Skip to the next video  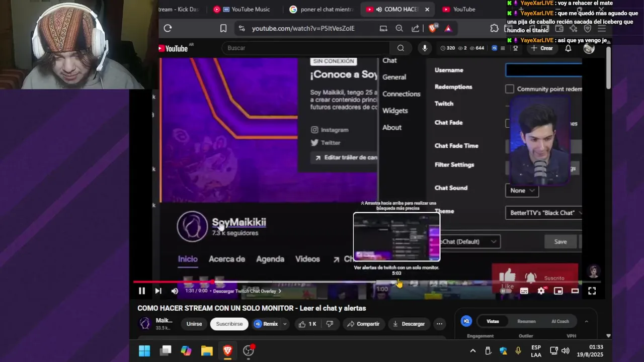click(158, 291)
